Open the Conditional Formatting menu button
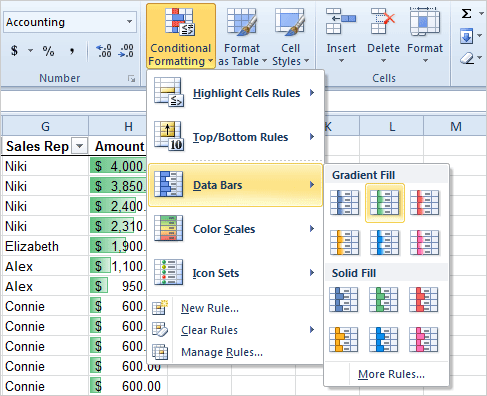This screenshot has width=487, height=396. click(x=181, y=36)
